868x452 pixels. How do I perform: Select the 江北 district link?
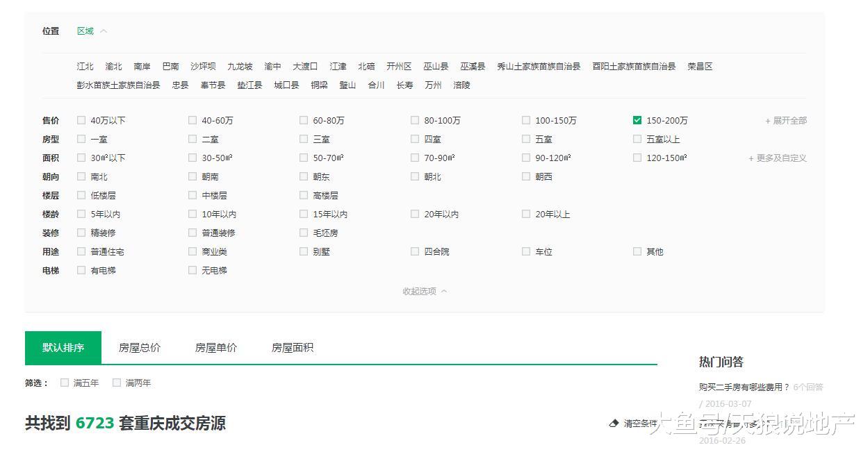tap(83, 66)
